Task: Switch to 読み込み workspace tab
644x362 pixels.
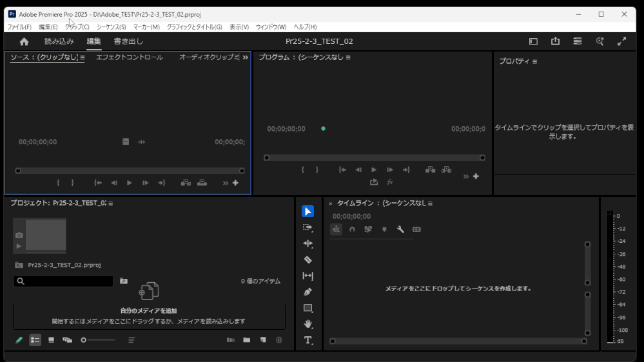Action: click(x=59, y=41)
